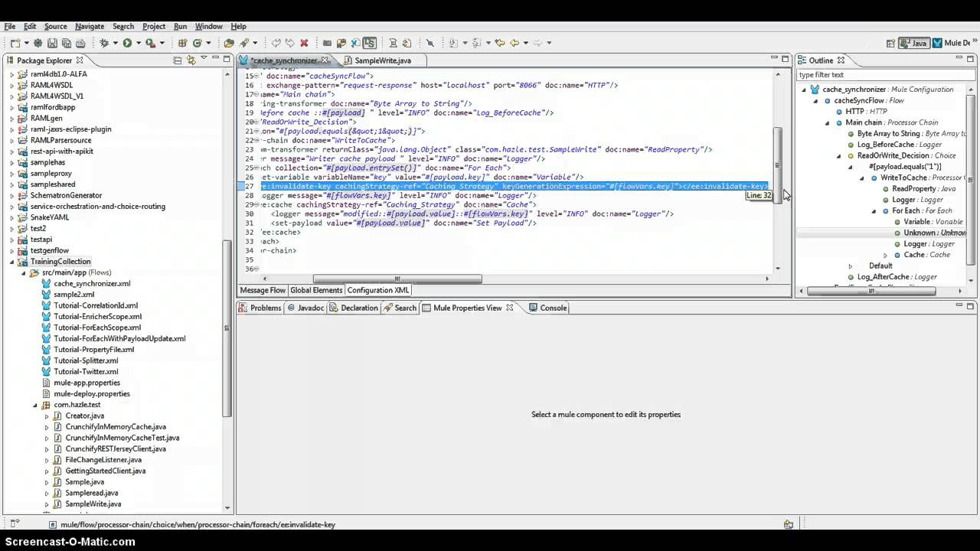Collapse the TrainingCollection project node
Viewport: 980px width, 551px height.
[11, 262]
